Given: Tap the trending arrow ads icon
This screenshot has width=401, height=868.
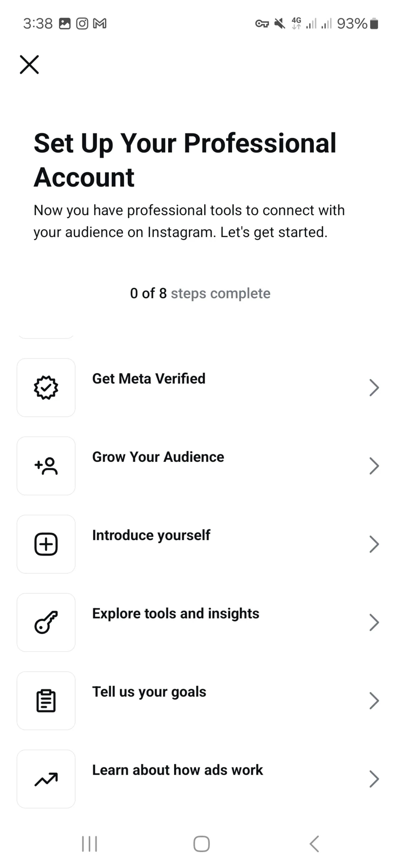Looking at the screenshot, I should click(46, 779).
